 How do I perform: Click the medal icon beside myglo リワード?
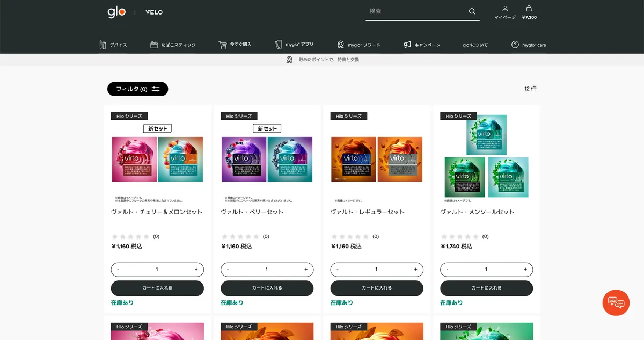[341, 45]
